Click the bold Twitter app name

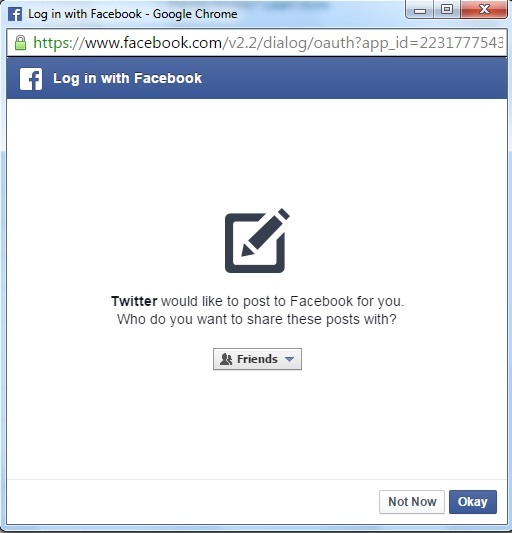point(134,301)
